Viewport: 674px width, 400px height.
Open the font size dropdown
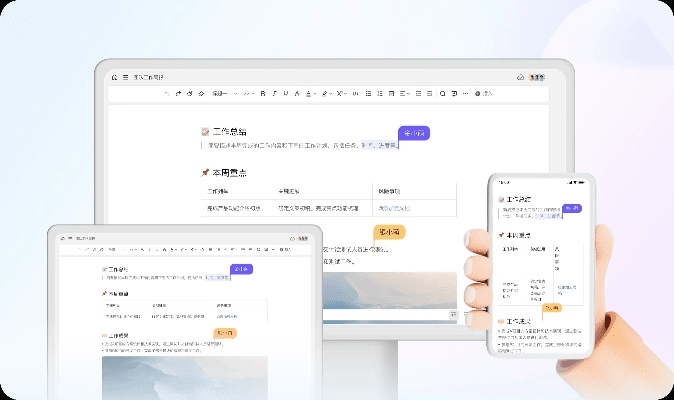(249, 93)
